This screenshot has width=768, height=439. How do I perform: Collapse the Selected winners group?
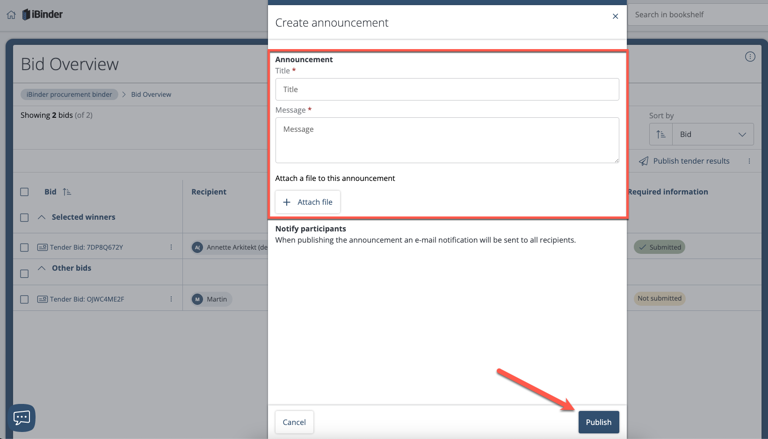(x=42, y=217)
